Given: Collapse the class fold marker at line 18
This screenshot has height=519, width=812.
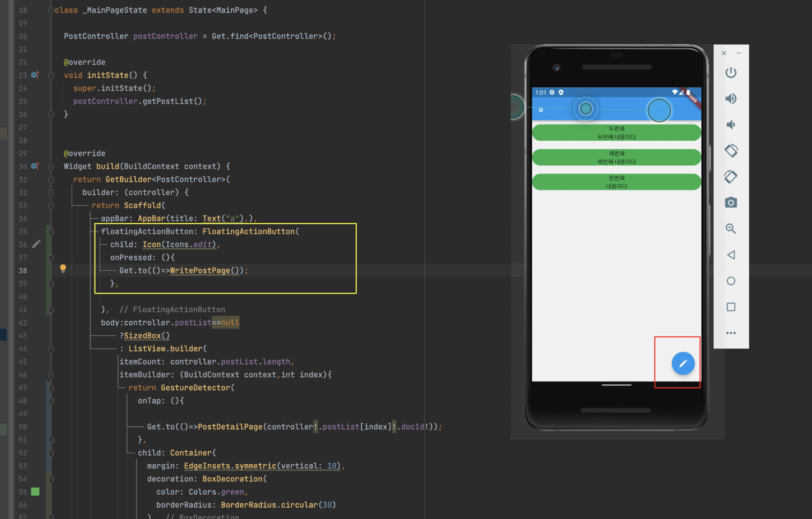Looking at the screenshot, I should pyautogui.click(x=51, y=10).
